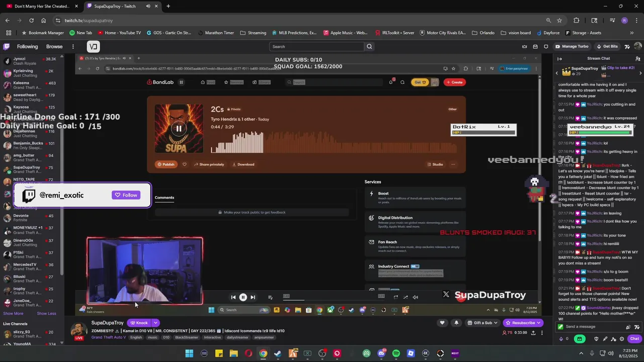
Task: Click the purple Chat send button
Action: coord(634,339)
